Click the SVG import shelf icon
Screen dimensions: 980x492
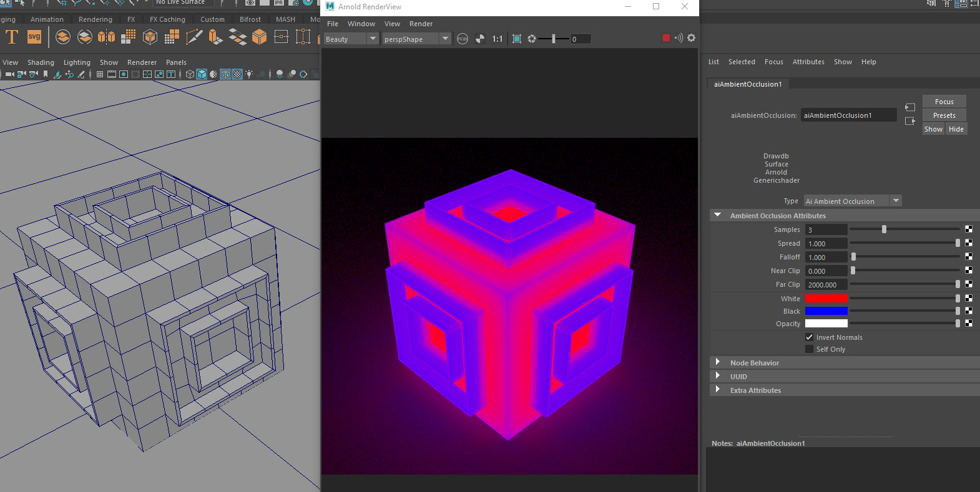[x=34, y=37]
